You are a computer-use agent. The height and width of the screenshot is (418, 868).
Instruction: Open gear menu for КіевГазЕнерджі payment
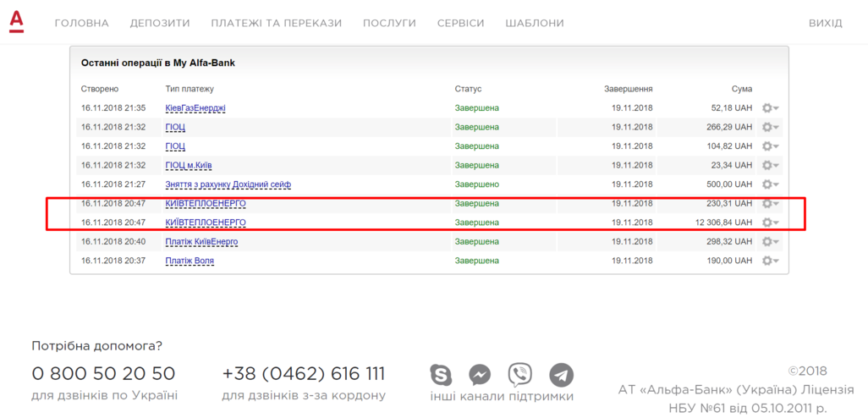[x=770, y=108]
